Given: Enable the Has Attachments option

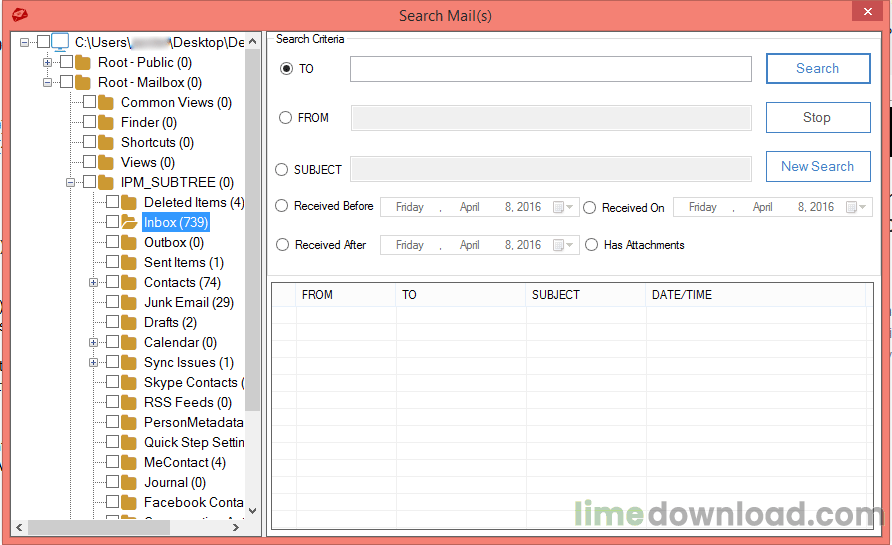Looking at the screenshot, I should [x=592, y=245].
